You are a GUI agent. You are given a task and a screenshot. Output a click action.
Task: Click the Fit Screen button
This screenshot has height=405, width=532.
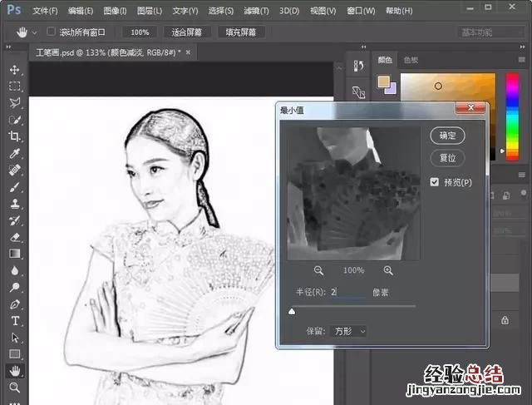(186, 32)
